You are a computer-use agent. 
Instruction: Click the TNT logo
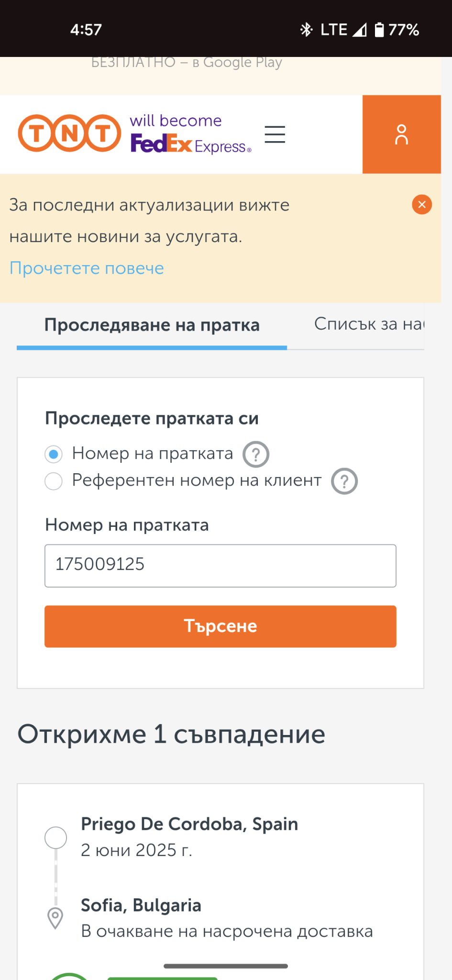70,133
